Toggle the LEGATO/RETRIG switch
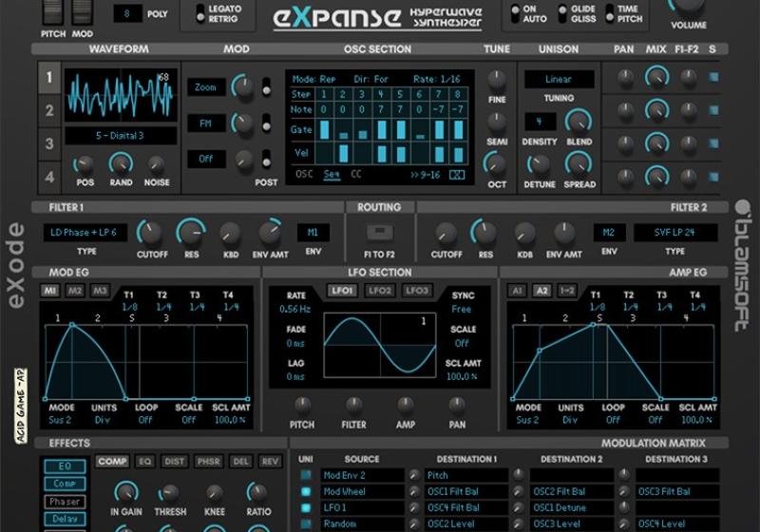The width and height of the screenshot is (760, 532). [199, 13]
